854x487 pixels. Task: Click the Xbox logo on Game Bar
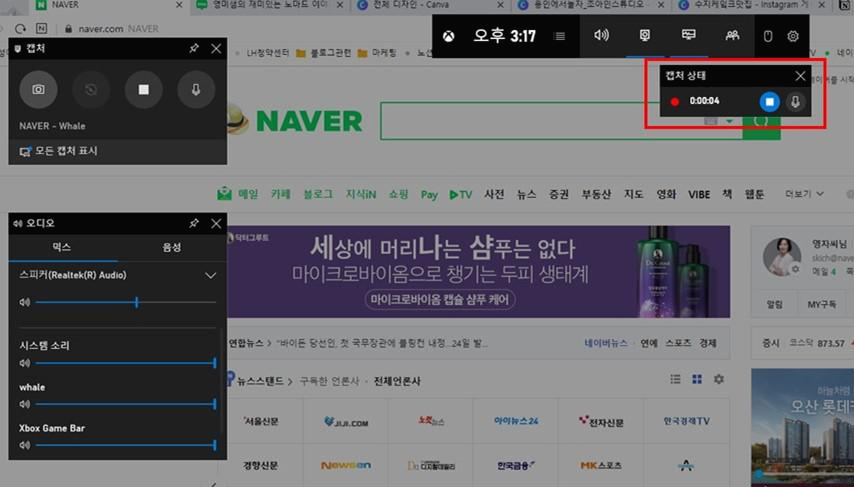pos(448,36)
